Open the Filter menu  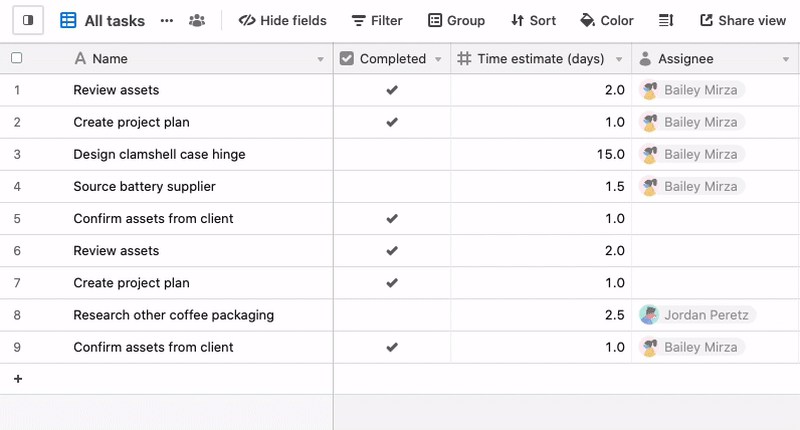point(377,20)
